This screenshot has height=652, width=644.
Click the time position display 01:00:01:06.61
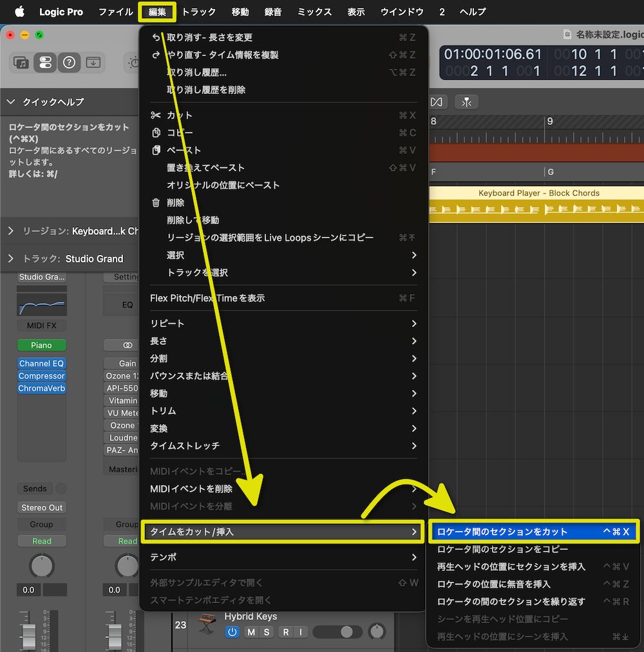pyautogui.click(x=493, y=54)
